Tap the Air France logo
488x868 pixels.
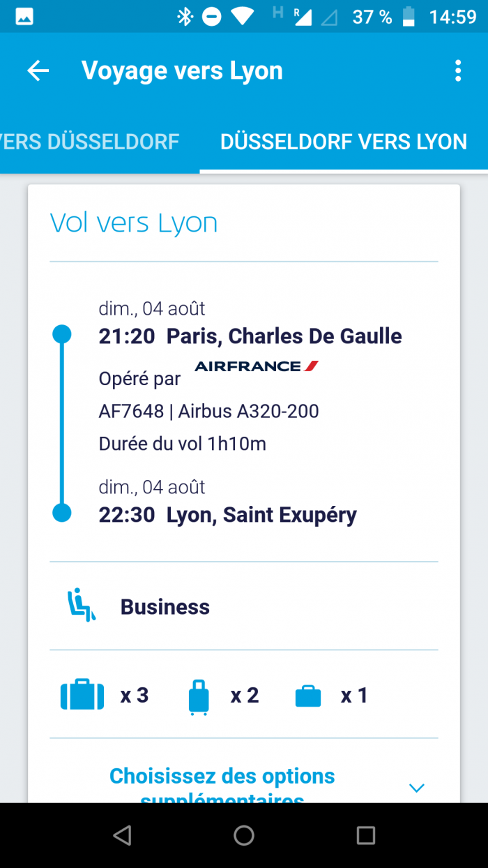pyautogui.click(x=257, y=366)
